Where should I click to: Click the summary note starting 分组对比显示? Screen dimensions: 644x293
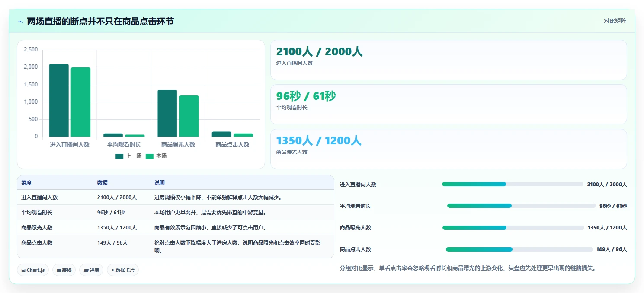[x=468, y=268]
